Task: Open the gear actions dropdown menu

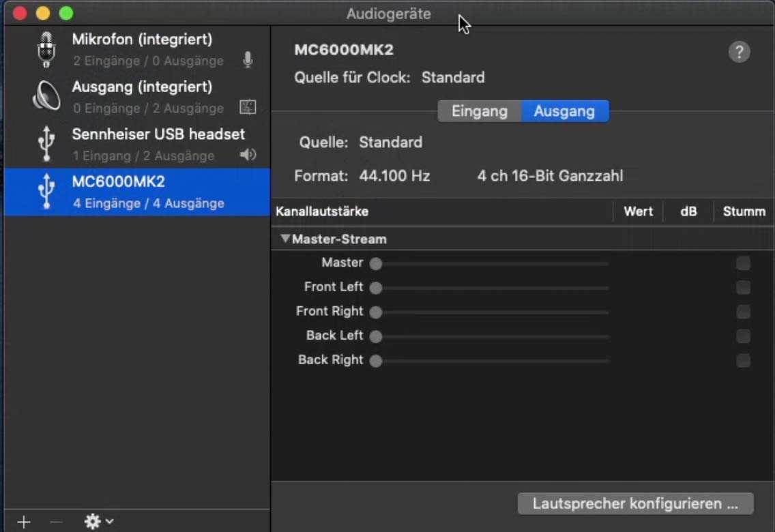Action: pyautogui.click(x=98, y=522)
